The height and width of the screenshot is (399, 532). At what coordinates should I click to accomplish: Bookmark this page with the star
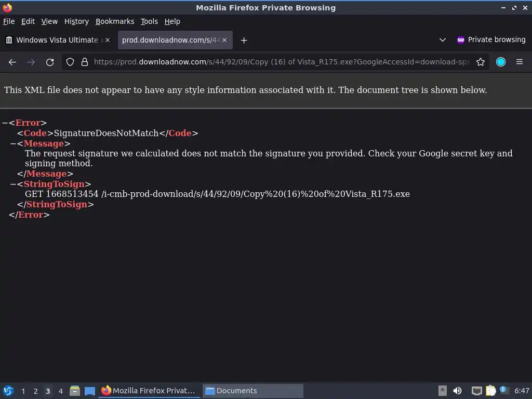480,62
